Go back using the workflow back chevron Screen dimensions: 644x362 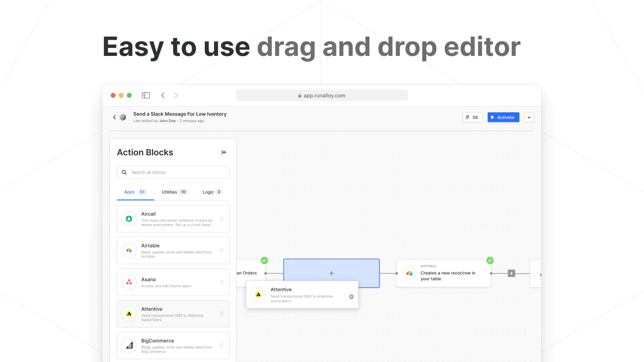click(114, 117)
